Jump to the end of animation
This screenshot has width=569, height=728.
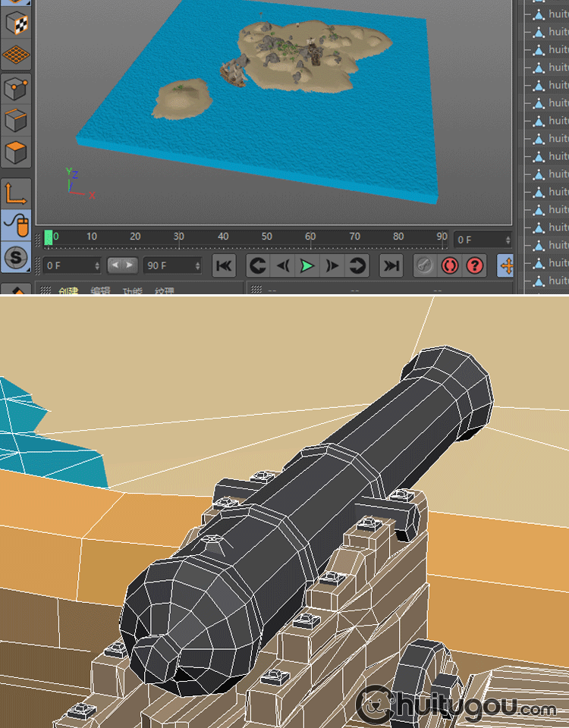[391, 265]
